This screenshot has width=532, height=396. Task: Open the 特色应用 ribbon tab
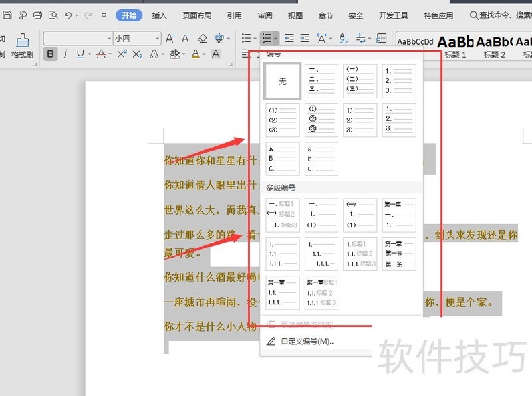click(438, 15)
